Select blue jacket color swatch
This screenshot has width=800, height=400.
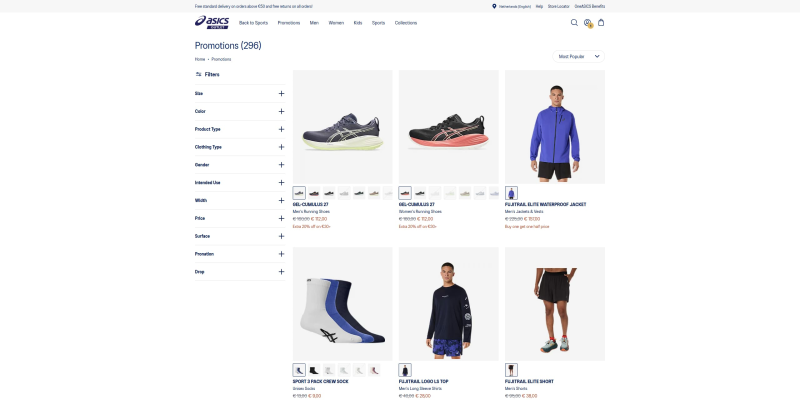(x=511, y=193)
